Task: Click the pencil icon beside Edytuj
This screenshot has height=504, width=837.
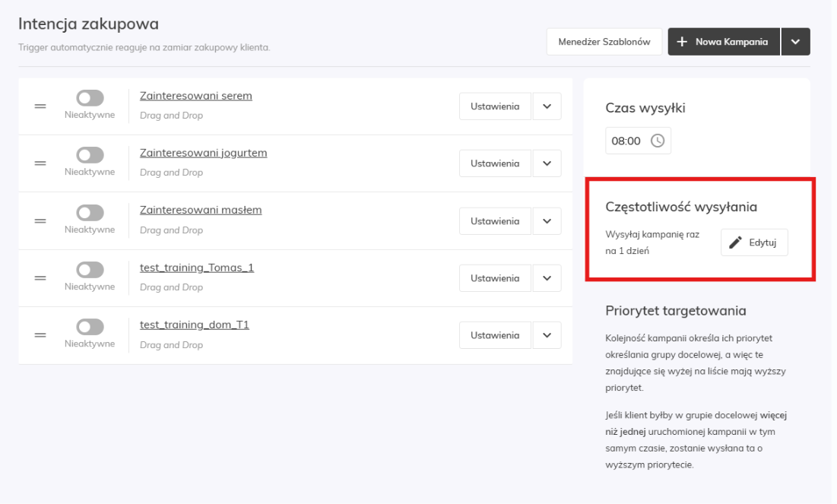Action: coord(735,242)
